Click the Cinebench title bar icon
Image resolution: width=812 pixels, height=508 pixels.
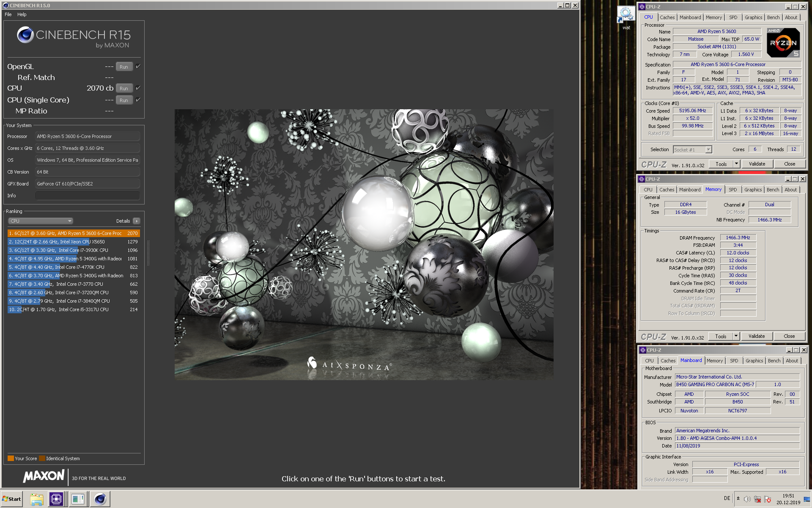pyautogui.click(x=5, y=6)
